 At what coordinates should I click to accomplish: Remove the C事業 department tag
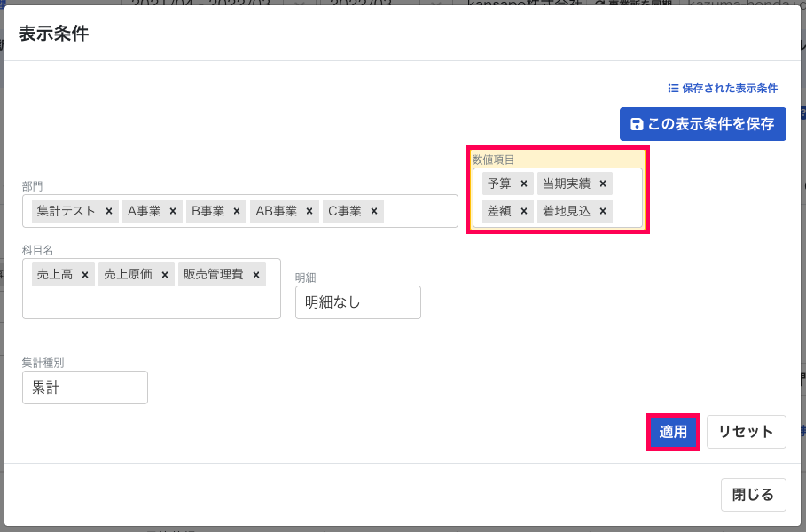[374, 211]
